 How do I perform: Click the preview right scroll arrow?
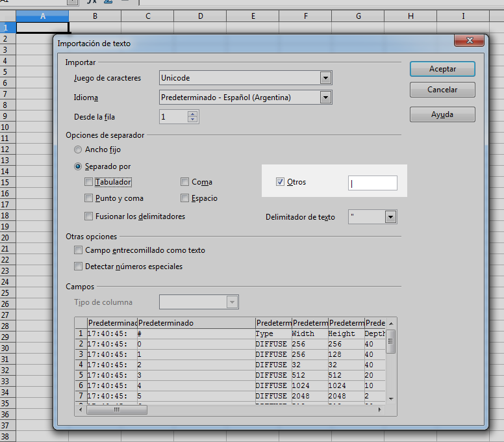[x=379, y=410]
